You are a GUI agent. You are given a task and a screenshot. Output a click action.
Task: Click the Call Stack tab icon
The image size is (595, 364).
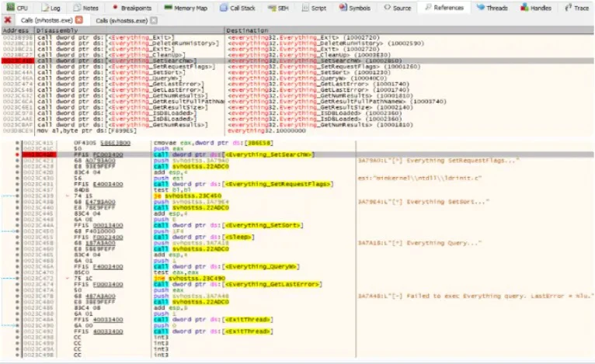[222, 7]
